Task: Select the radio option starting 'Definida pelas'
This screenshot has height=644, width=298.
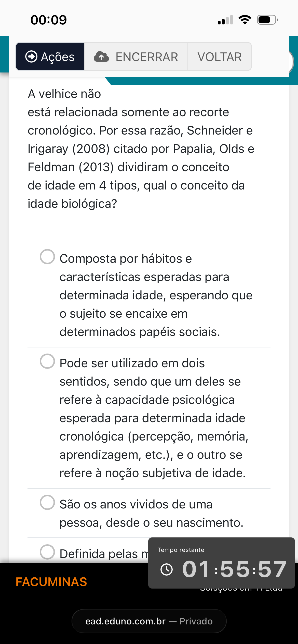Action: [47, 552]
